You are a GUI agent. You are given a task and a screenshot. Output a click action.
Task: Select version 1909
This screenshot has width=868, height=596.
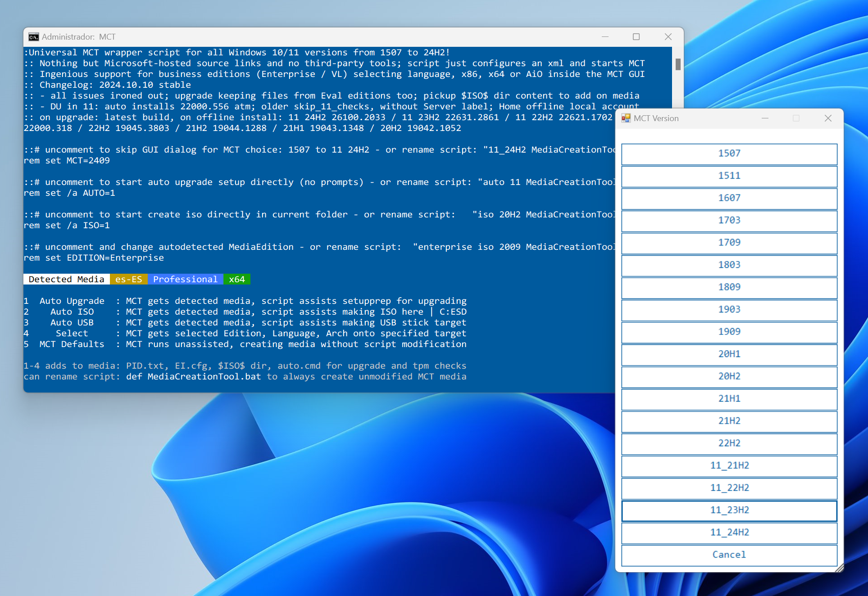point(729,332)
